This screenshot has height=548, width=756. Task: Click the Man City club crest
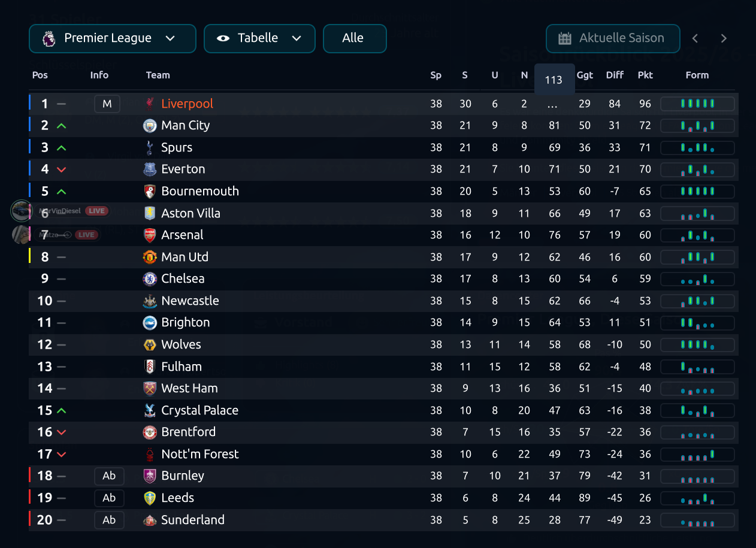point(150,126)
